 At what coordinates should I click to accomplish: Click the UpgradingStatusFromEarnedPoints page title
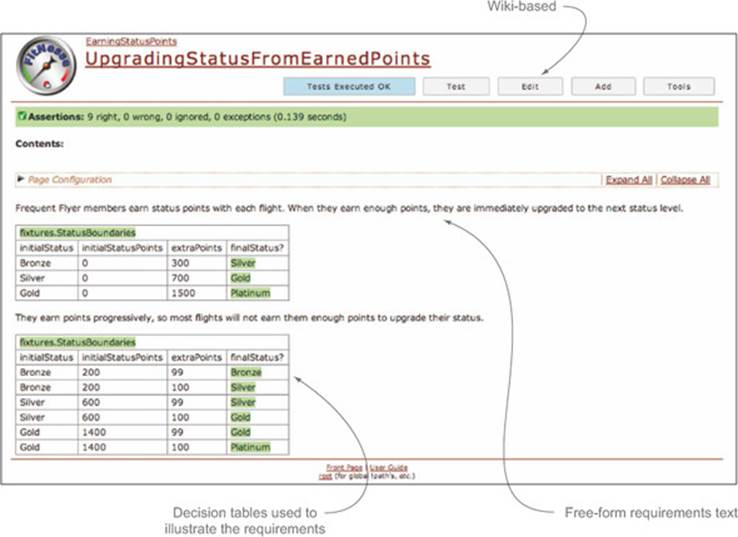(x=257, y=59)
